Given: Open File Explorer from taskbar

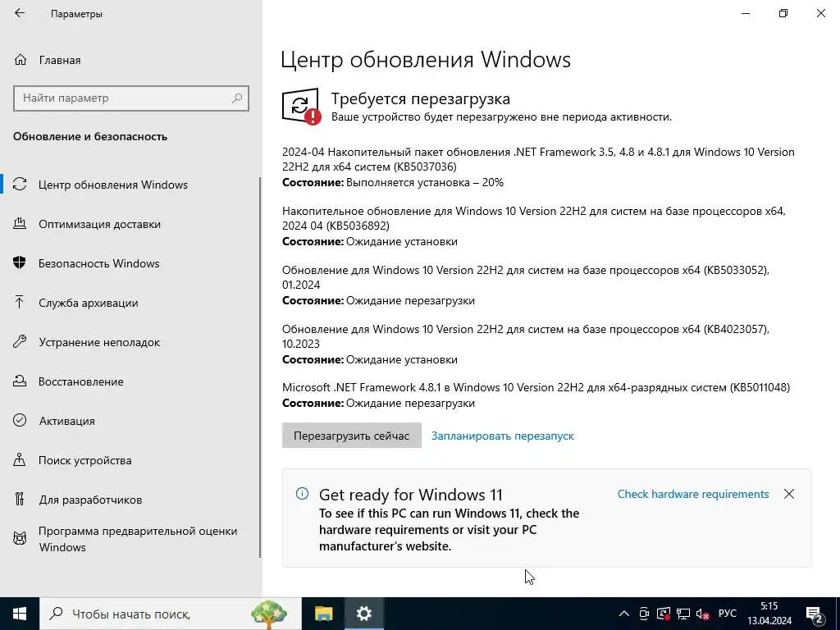Looking at the screenshot, I should point(323,614).
